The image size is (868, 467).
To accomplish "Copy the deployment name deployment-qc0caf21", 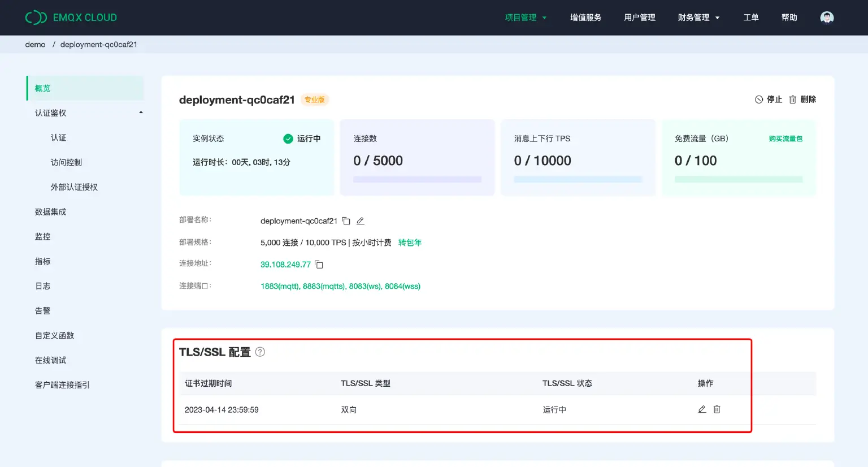I will [346, 221].
